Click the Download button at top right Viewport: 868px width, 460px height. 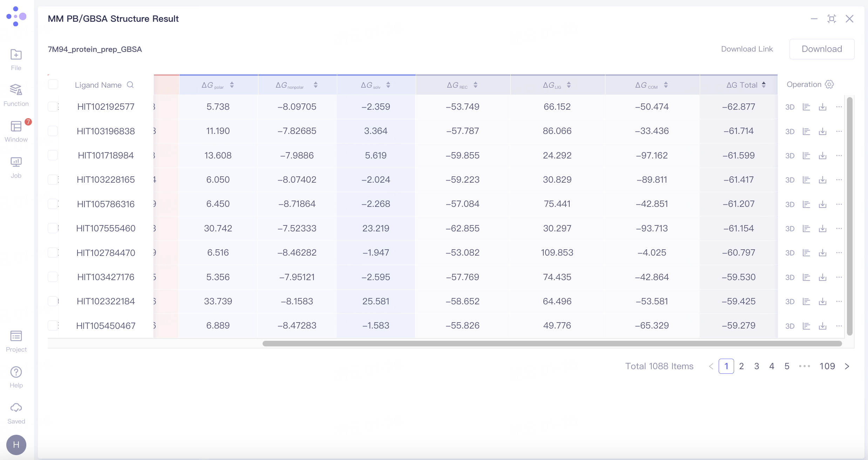822,49
